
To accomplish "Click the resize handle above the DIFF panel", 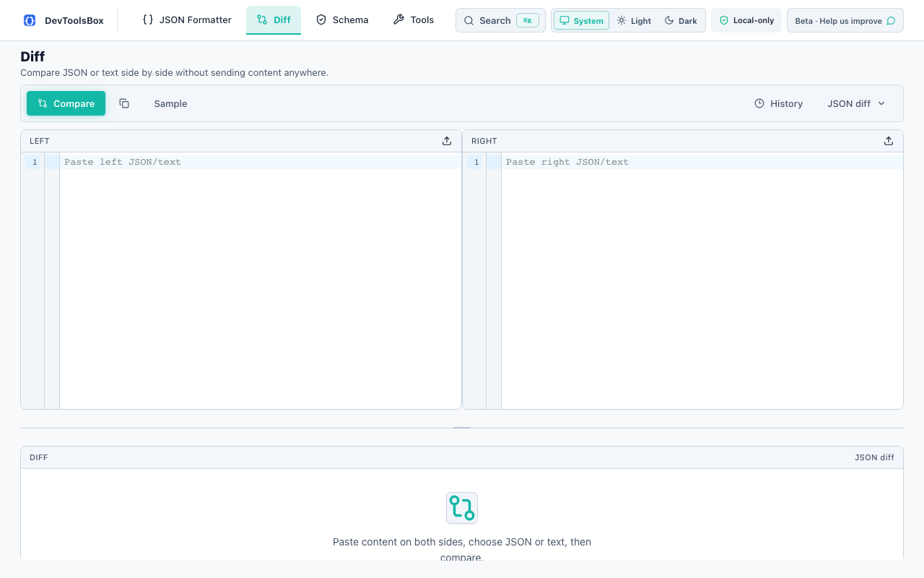I will (x=462, y=428).
